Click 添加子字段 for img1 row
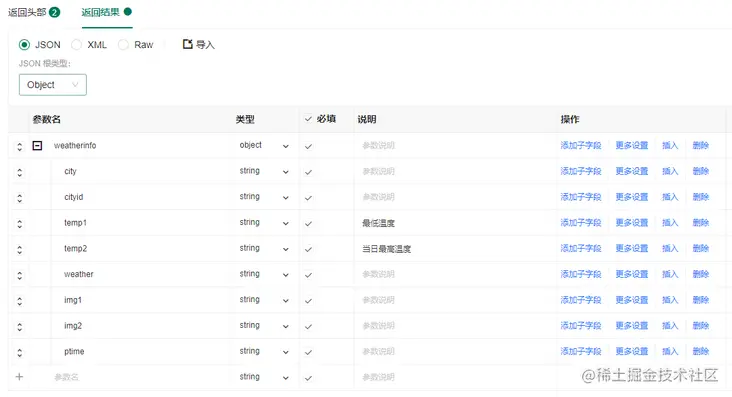This screenshot has width=732, height=397. (x=581, y=299)
